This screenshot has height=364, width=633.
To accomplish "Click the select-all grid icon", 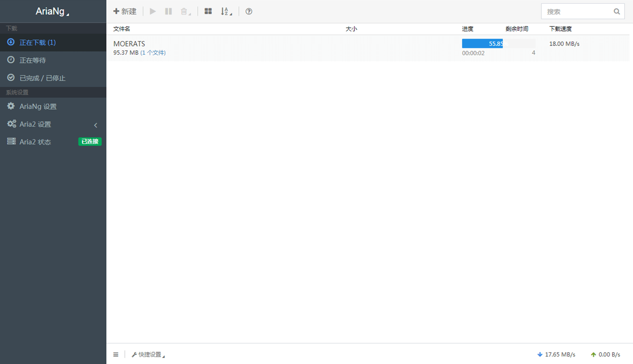I will [208, 11].
